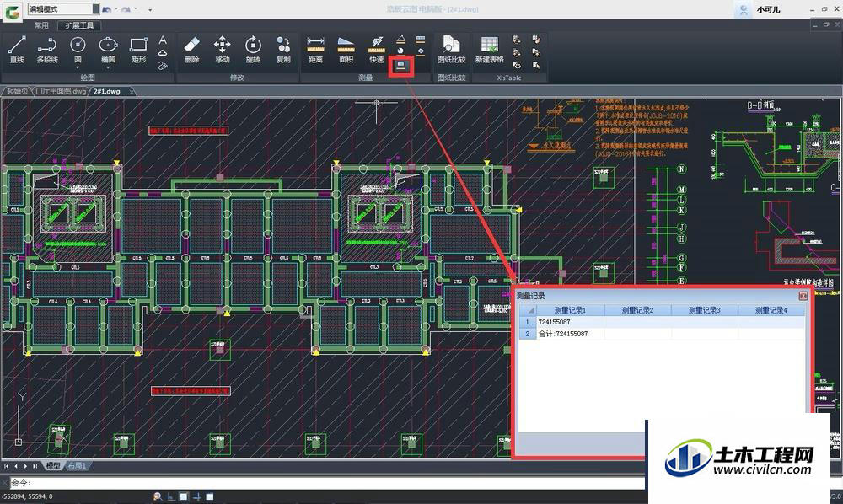Open the 起始页 document tab
This screenshot has height=504, width=843.
(x=18, y=91)
